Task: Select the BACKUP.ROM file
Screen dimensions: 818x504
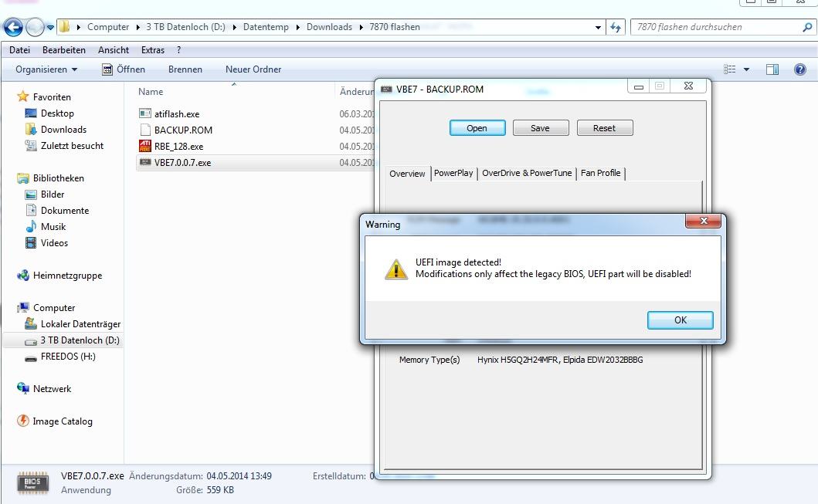Action: coord(182,130)
